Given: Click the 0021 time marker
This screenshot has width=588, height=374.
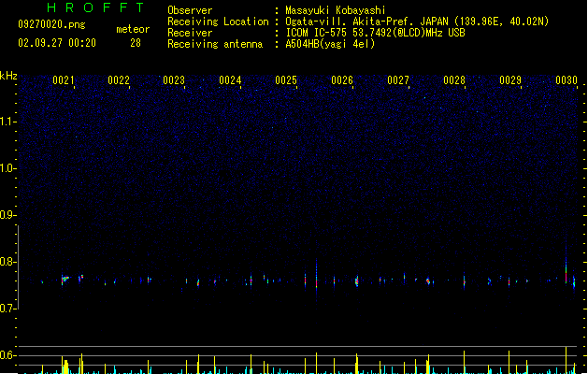Looking at the screenshot, I should [x=64, y=80].
